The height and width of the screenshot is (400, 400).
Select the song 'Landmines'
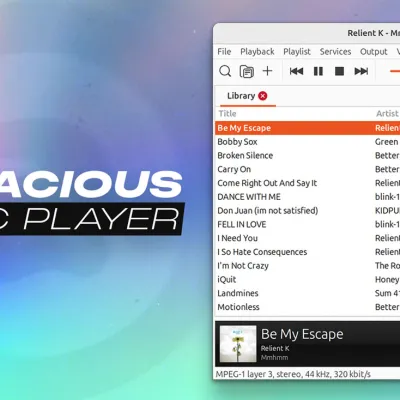(238, 293)
